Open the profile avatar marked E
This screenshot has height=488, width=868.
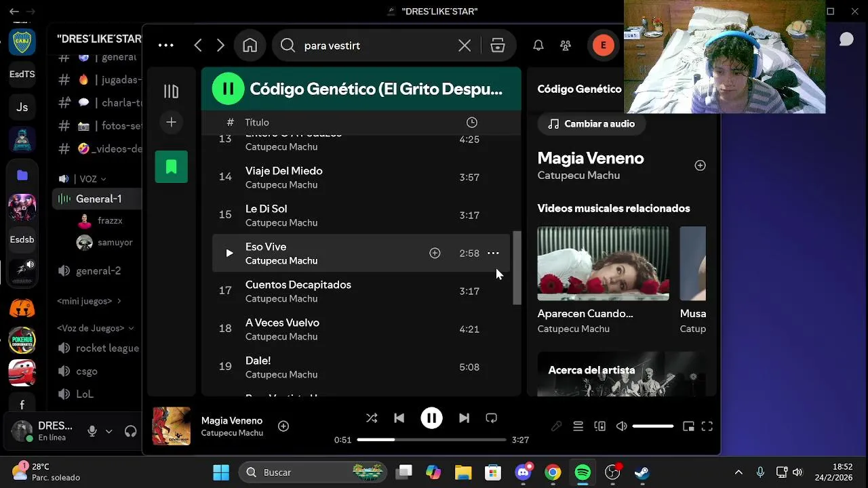click(x=603, y=45)
